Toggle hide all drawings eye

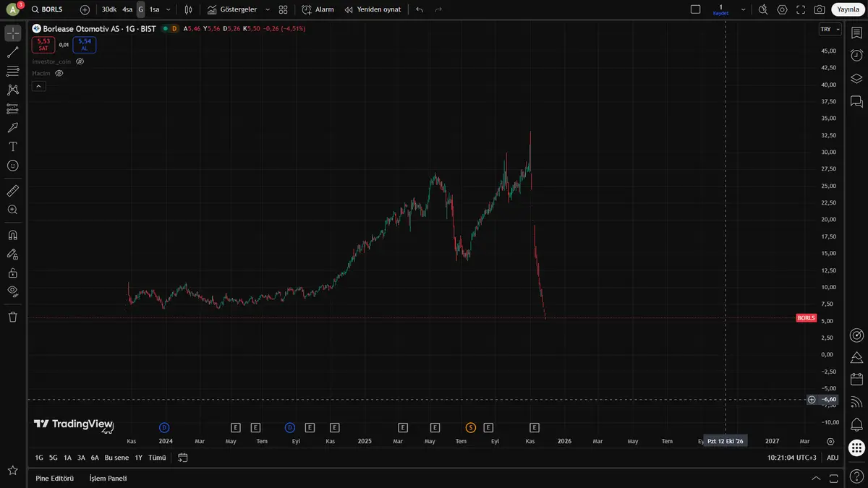click(12, 291)
